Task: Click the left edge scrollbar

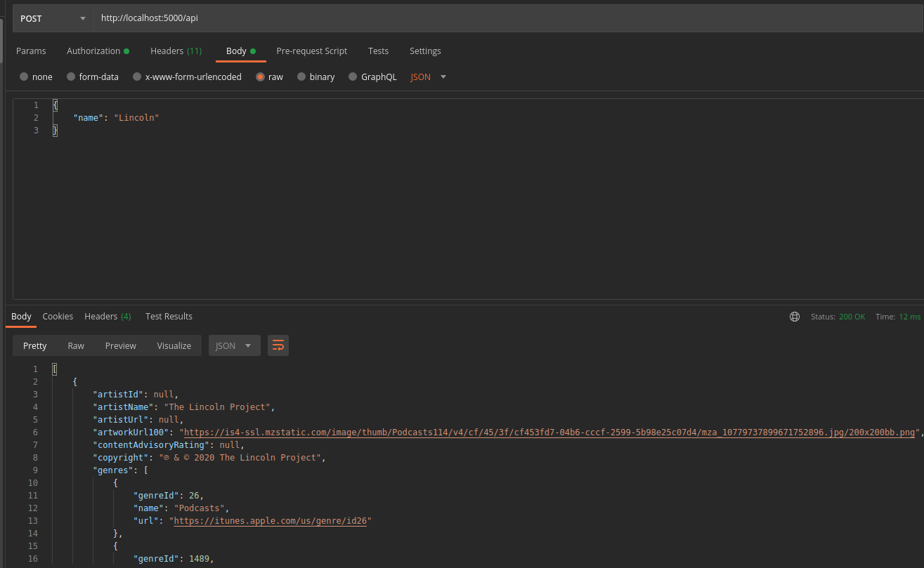Action: [x=1, y=42]
